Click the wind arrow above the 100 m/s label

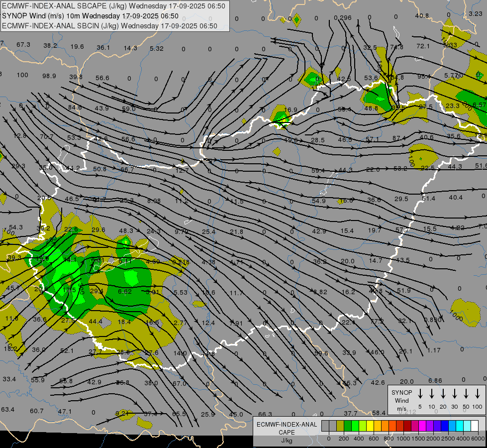[x=478, y=394]
